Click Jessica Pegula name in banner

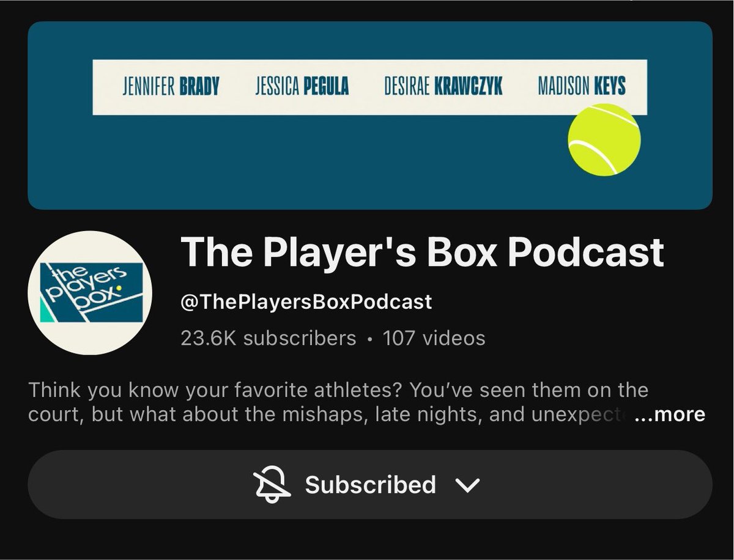pos(302,87)
